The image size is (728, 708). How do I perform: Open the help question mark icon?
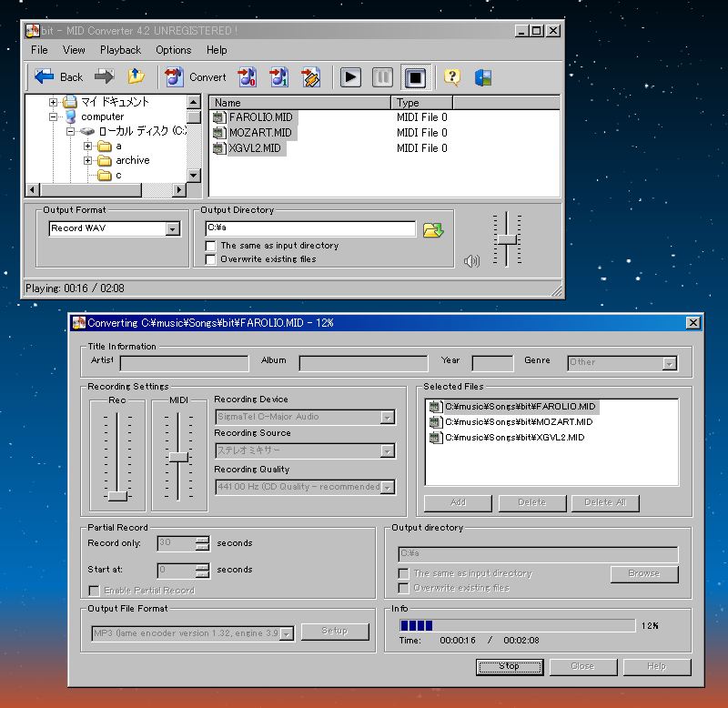pyautogui.click(x=452, y=77)
